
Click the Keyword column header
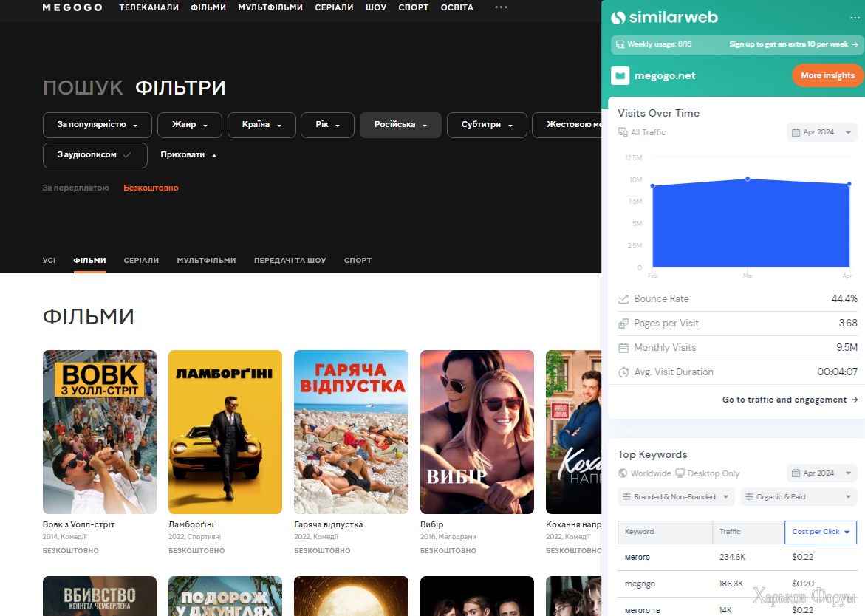[x=666, y=533]
